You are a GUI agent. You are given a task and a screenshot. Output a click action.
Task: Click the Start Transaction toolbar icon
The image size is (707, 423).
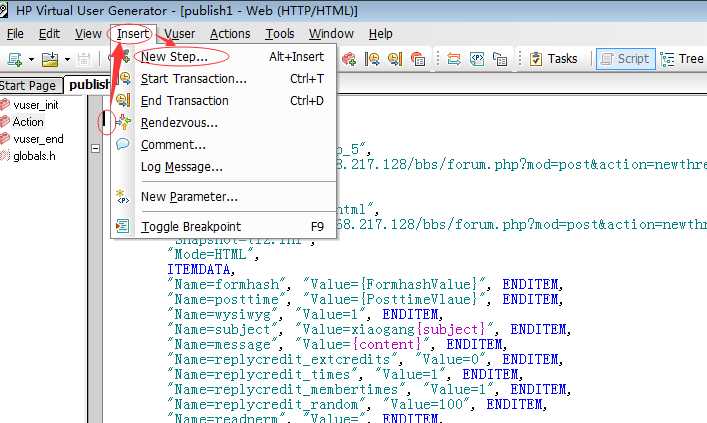[372, 59]
